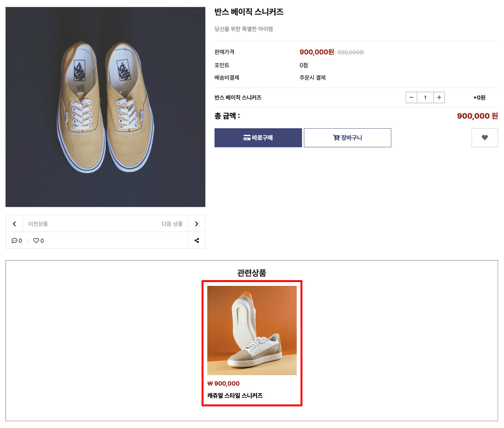
Task: Click the ₩ 900,000 related product price
Action: [223, 384]
